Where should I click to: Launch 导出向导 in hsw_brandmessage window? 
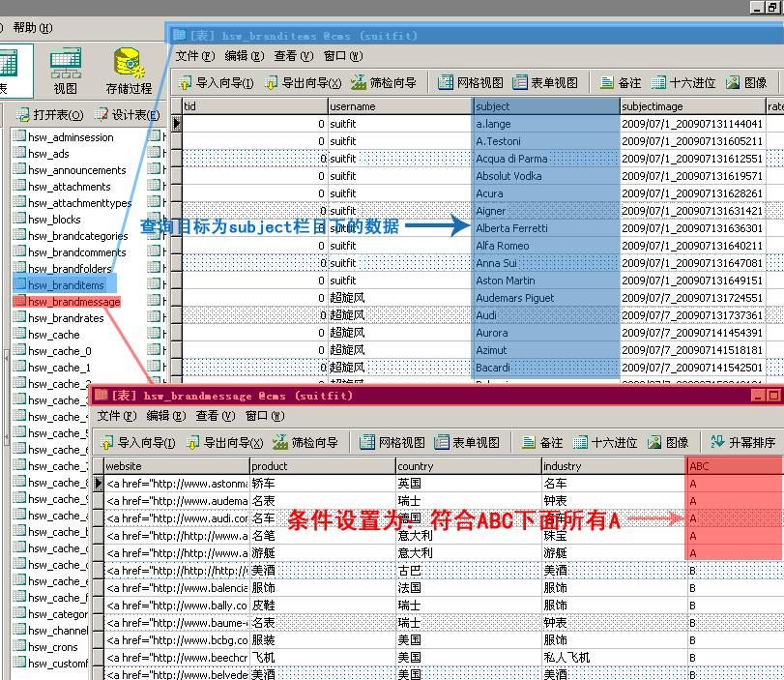coord(224,442)
